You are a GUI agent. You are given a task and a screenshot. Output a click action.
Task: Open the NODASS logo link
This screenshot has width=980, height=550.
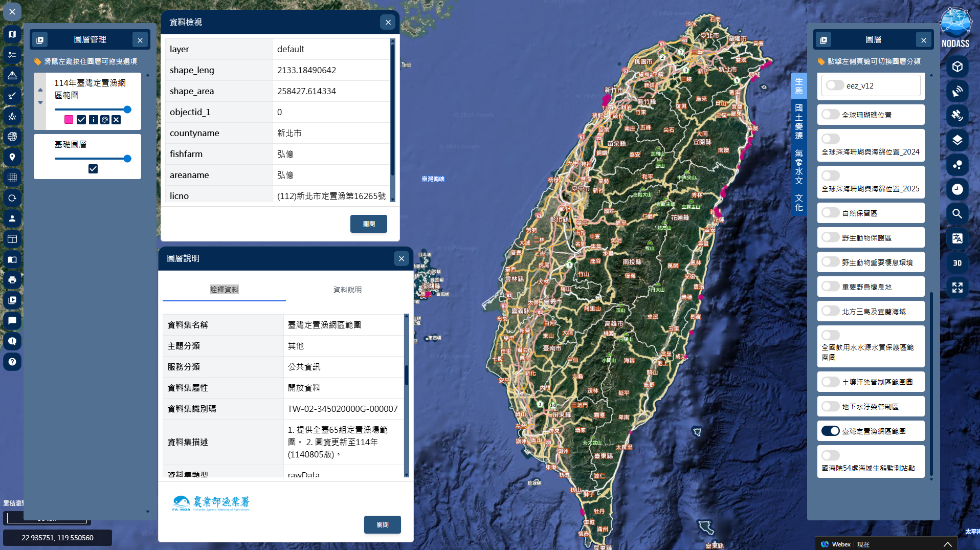pos(955,29)
